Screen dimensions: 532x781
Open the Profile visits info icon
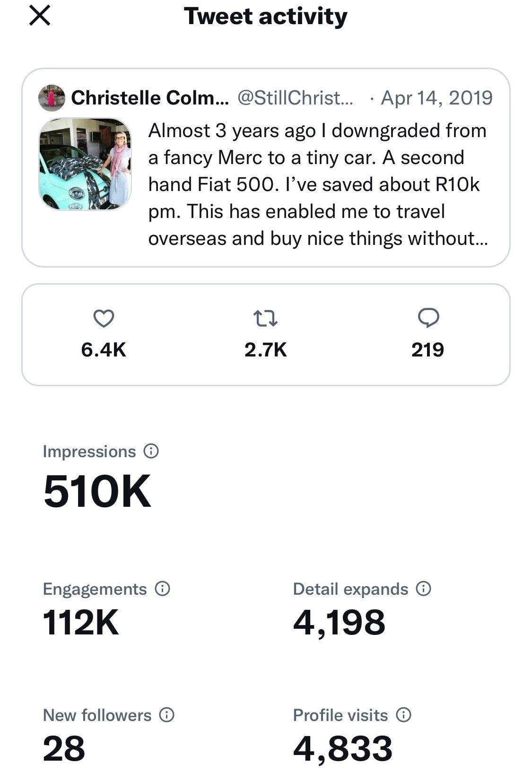tap(403, 715)
